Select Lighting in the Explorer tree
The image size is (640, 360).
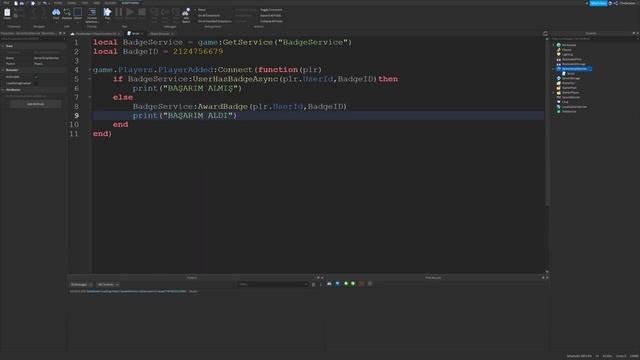click(x=567, y=54)
